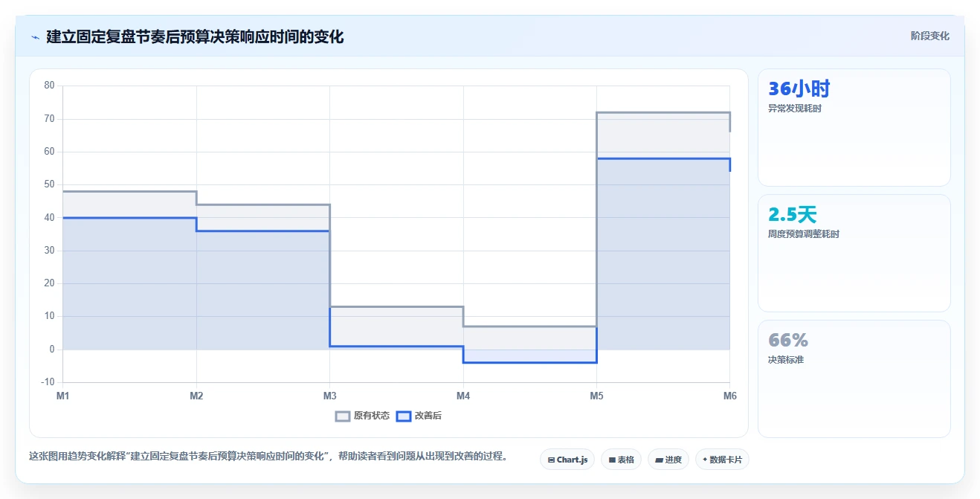Click the lightning icon beside the title
Screen dimensions: 980x499
35,36
